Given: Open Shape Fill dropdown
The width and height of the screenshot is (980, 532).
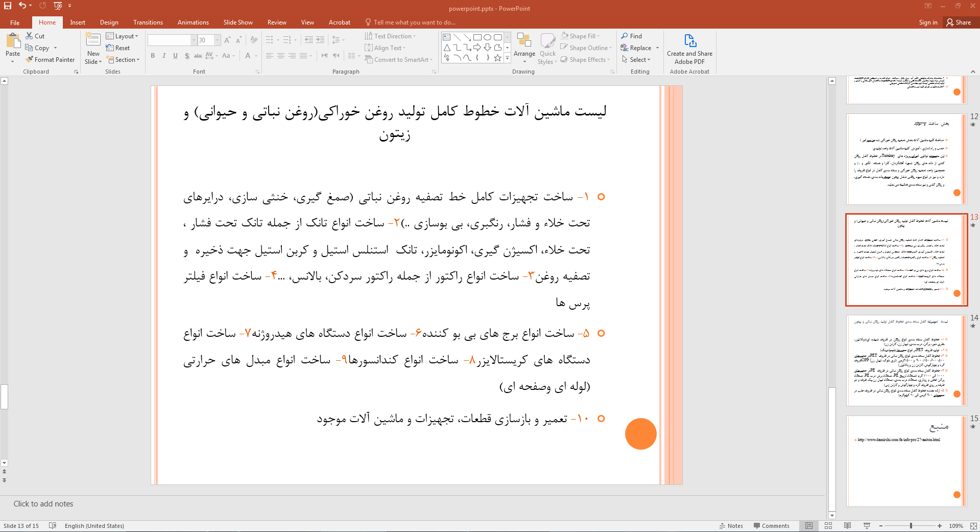Looking at the screenshot, I should [581, 36].
